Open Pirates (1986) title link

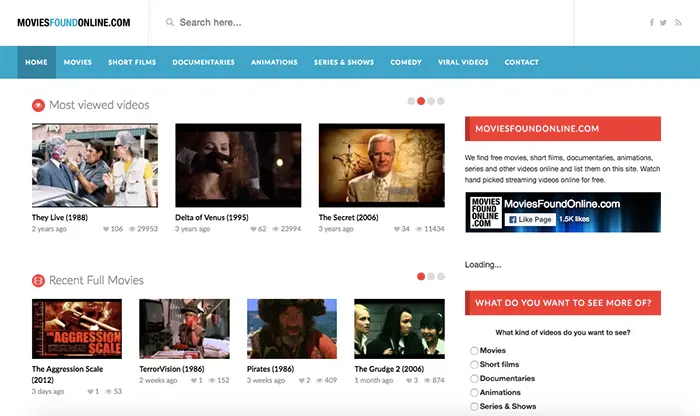coord(271,369)
